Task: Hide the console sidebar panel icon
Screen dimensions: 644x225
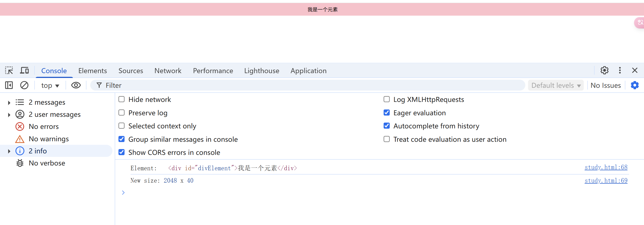Action: point(9,85)
